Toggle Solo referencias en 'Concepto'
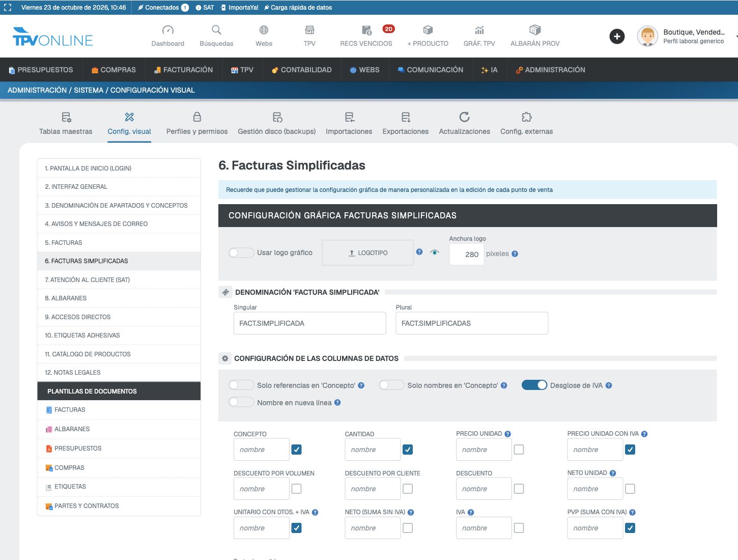This screenshot has width=738, height=560. pos(241,385)
